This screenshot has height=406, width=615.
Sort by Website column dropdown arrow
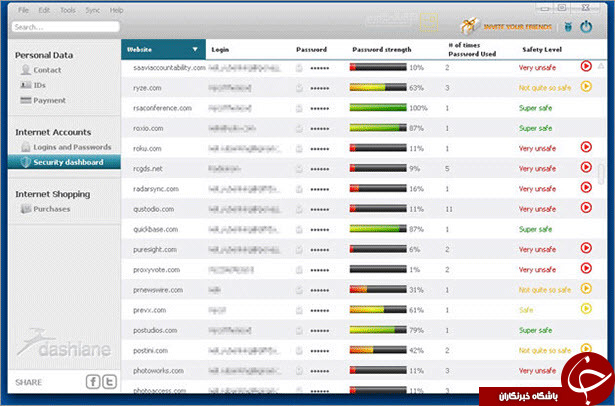[x=195, y=49]
